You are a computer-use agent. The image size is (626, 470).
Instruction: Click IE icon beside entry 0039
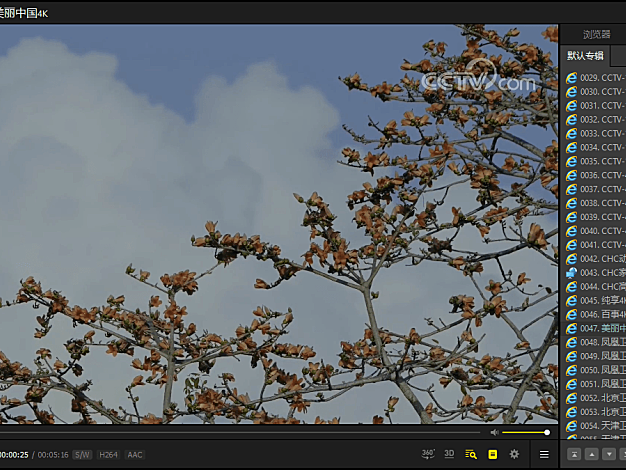click(571, 217)
